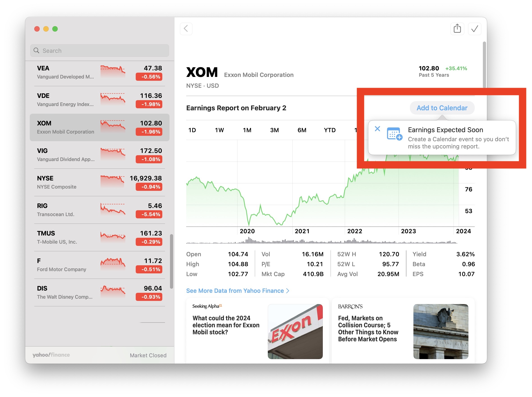Dismiss the Earnings Expected Soon popup

[x=377, y=129]
